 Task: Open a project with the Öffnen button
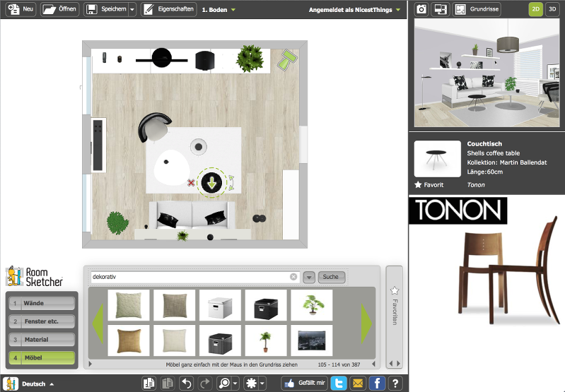(x=60, y=9)
